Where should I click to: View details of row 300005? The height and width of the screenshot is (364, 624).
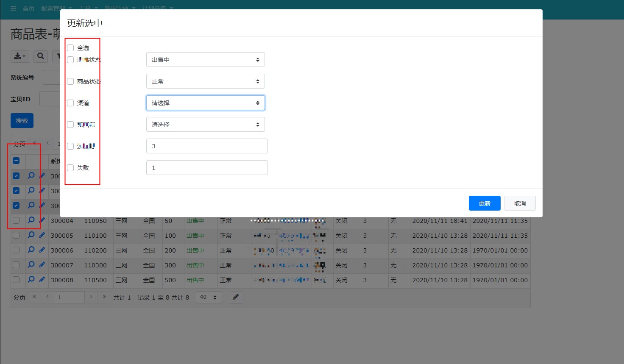point(31,235)
